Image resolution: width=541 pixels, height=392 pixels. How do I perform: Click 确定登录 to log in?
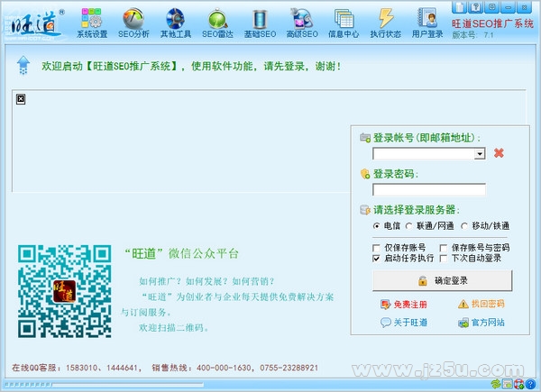coord(443,280)
